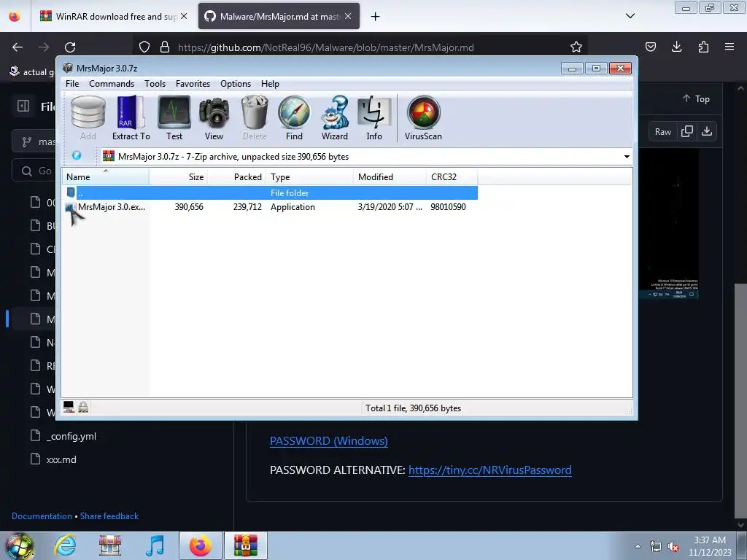This screenshot has width=747, height=560.
Task: Open the Favorites menu
Action: (193, 84)
